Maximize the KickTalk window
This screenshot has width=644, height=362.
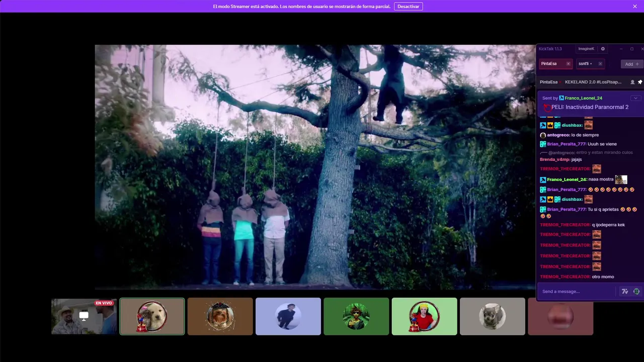click(632, 49)
